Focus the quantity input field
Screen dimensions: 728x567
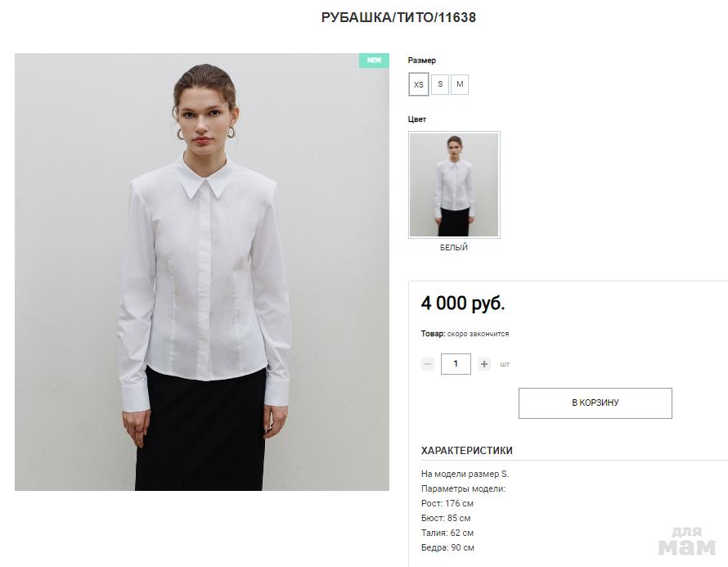tap(456, 364)
